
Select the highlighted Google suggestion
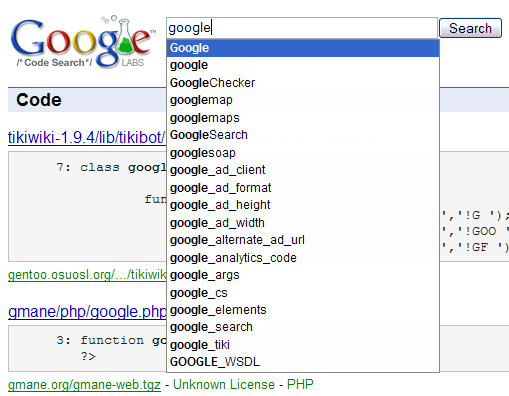click(303, 48)
